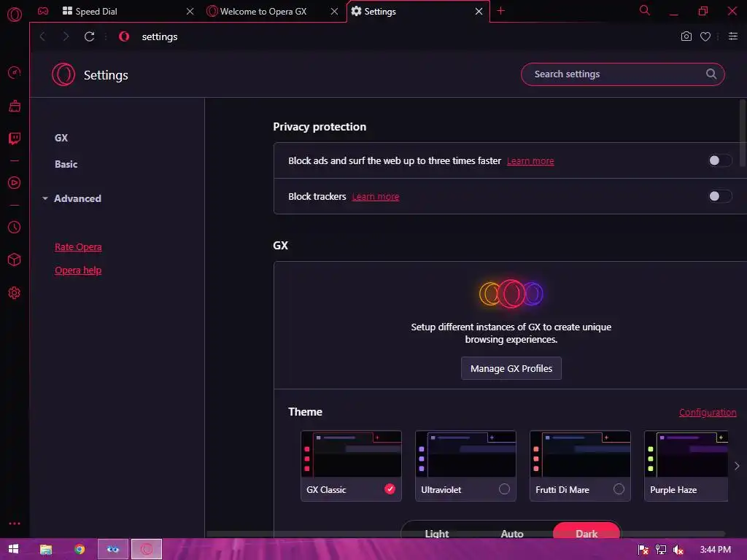
Task: Select the Frutti Di Mare theme radio
Action: point(619,489)
